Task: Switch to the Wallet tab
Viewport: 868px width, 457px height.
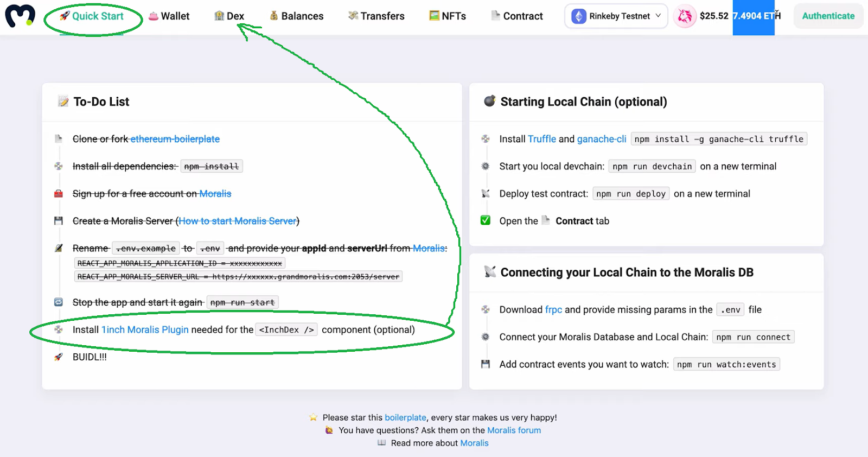Action: (169, 16)
